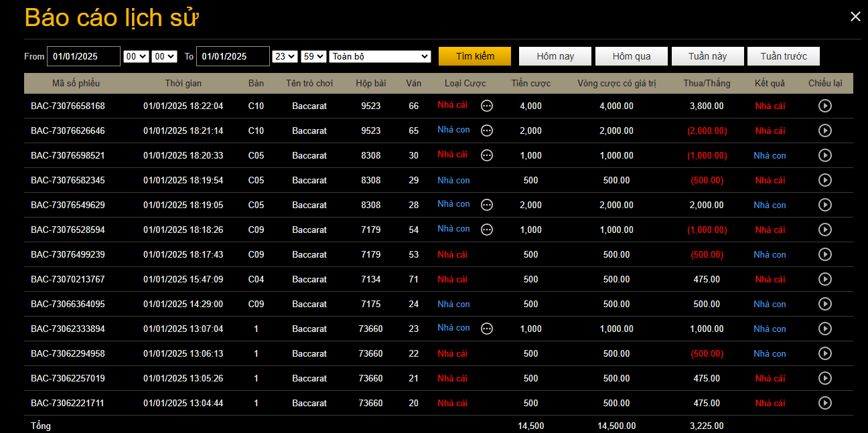Play back round 24 on table C09
This screenshot has height=433, width=868.
tap(825, 304)
